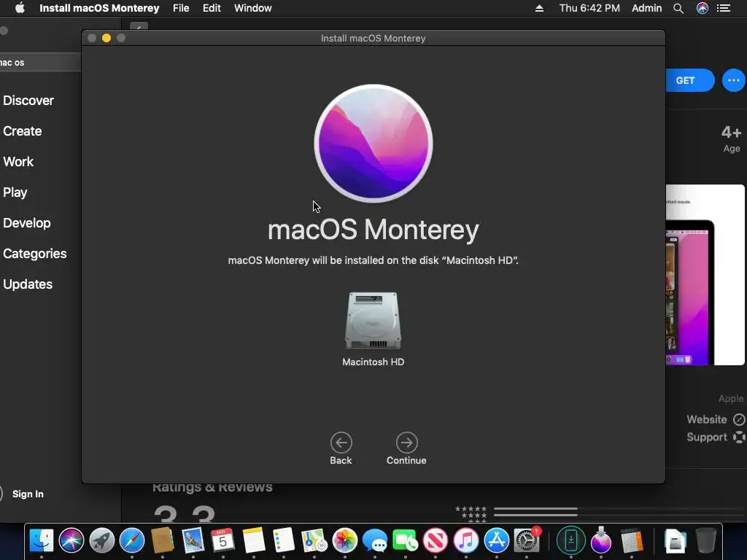This screenshot has height=560, width=747.
Task: Open Music from the Dock
Action: coord(466,540)
